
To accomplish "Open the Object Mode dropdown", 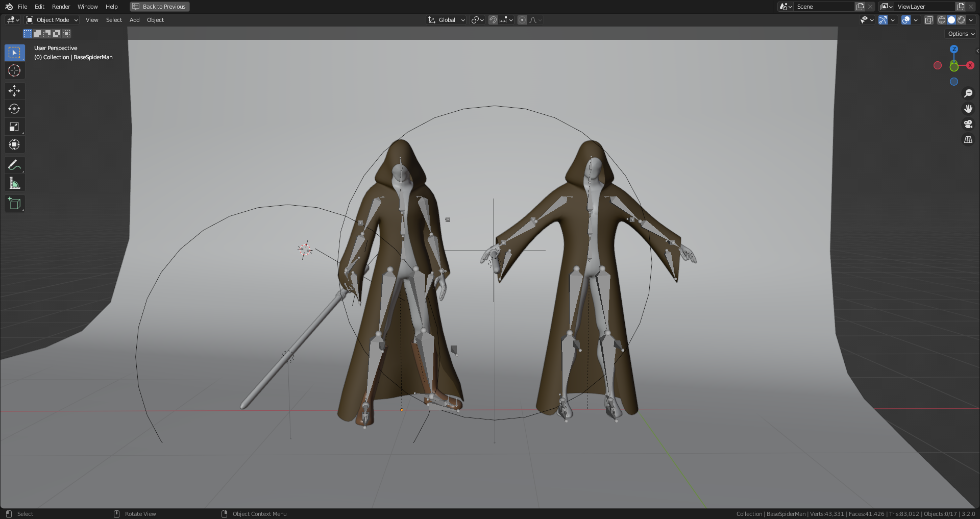I will pos(51,20).
